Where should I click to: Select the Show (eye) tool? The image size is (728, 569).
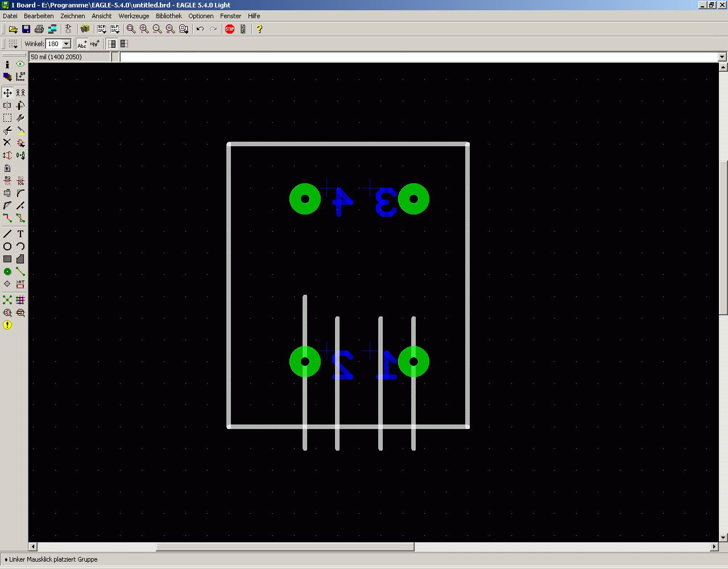point(20,64)
